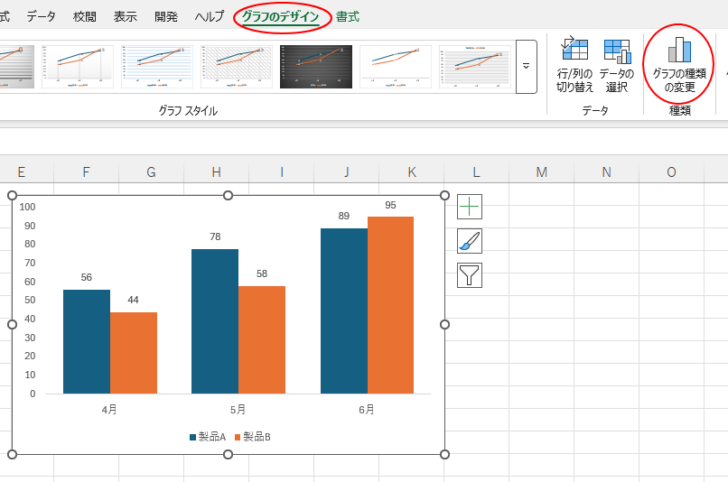Click the bottom-right chart resize handle
Viewport: 728px width, 482px height.
[x=444, y=455]
